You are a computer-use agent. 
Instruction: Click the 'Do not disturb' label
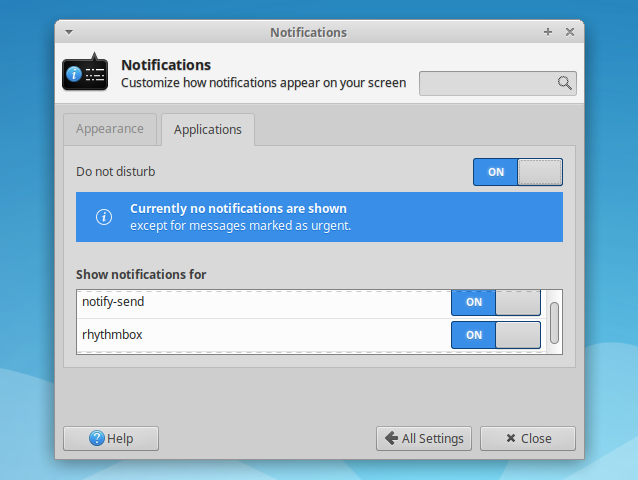coord(116,172)
